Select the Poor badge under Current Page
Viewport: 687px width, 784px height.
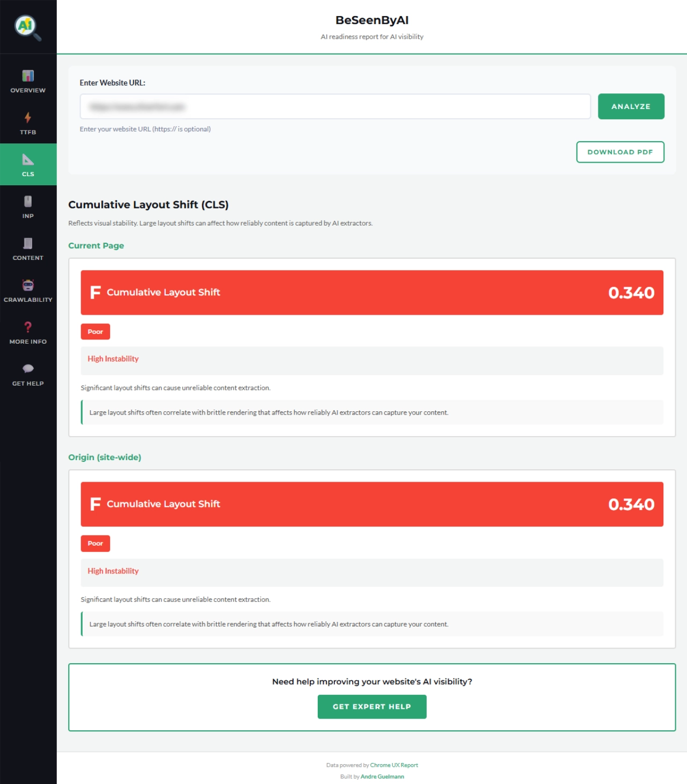point(95,331)
